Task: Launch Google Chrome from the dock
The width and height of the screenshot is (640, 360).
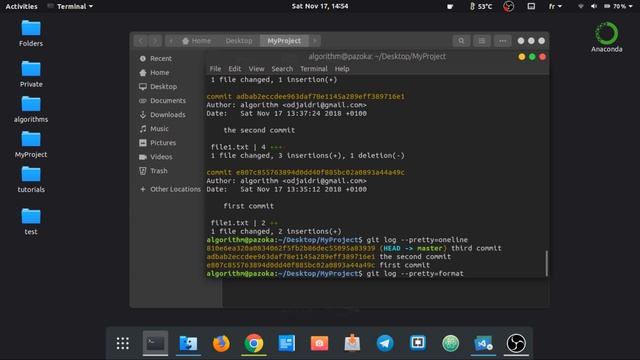Action: coord(254,343)
